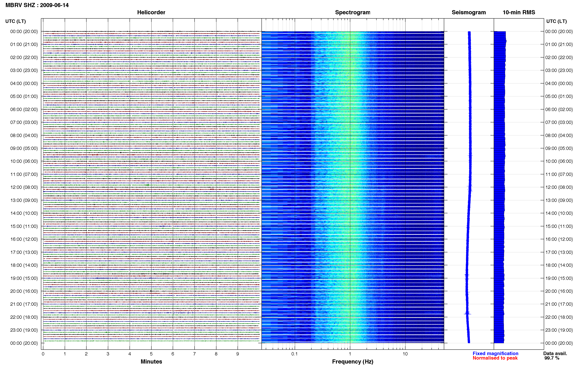Click left time label 15:00 (11:00)
588x368 pixels.
coord(24,226)
